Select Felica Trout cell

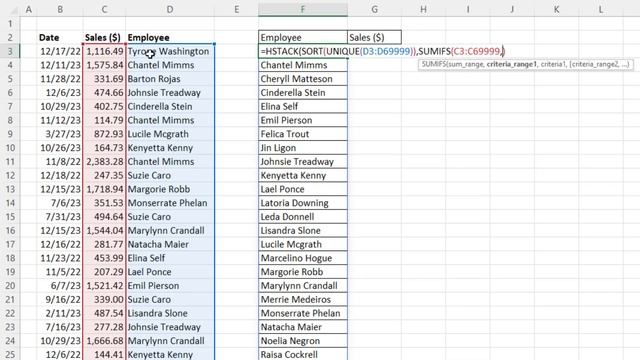tap(303, 134)
